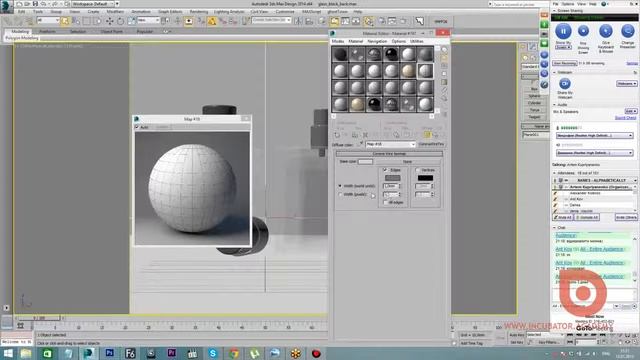Open the Customize menu

tap(285, 12)
